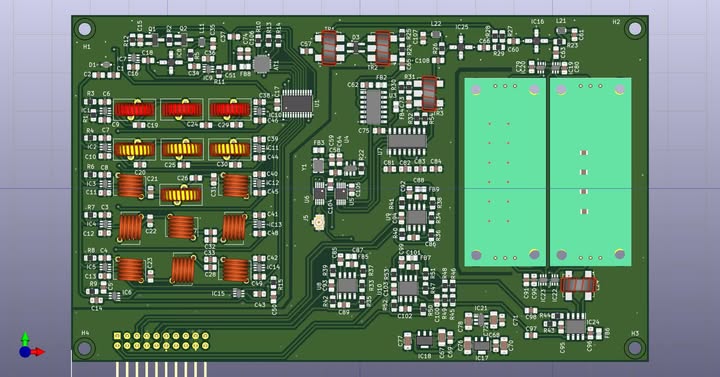Select the U1 integrated circuit
Screen dimensions: 720x377
[x=297, y=103]
